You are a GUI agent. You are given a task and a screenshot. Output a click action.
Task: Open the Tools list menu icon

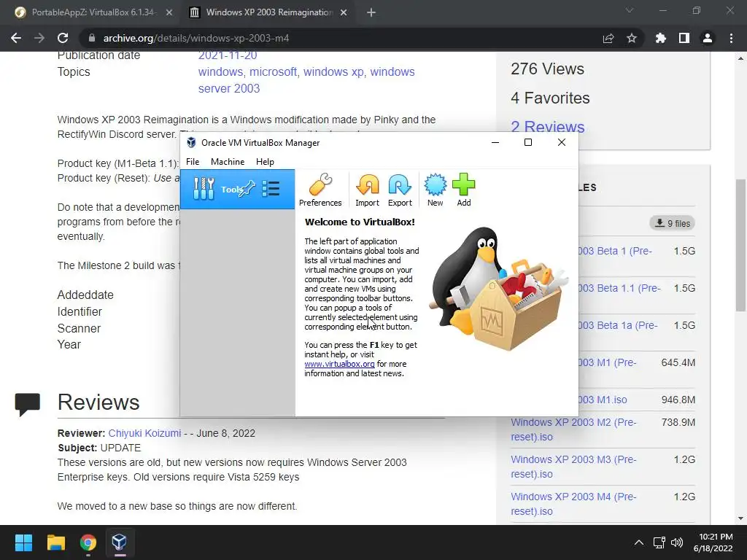271,189
